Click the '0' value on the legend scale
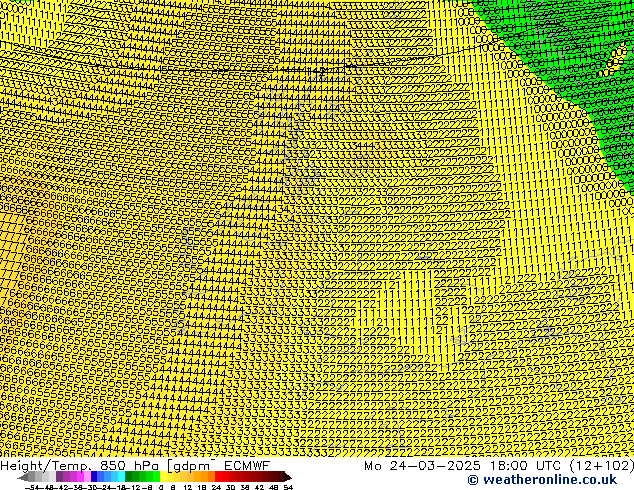This screenshot has height=490, width=634. click(x=161, y=488)
